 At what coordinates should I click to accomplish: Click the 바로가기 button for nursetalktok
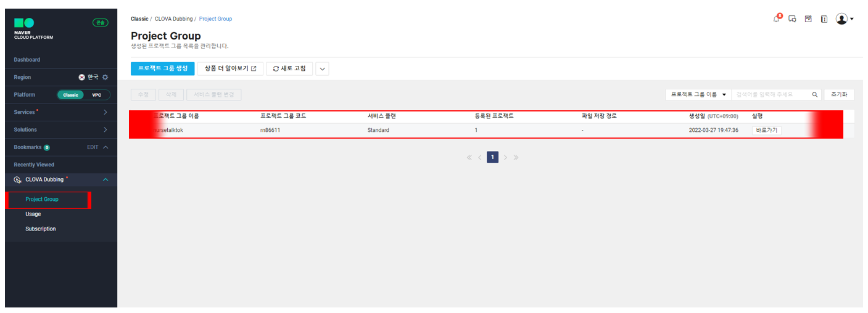pos(766,130)
